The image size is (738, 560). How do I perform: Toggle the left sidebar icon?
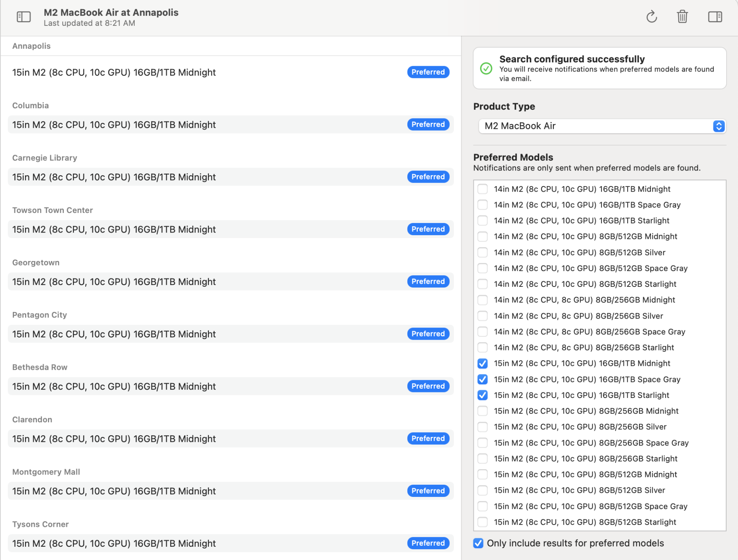pos(24,17)
